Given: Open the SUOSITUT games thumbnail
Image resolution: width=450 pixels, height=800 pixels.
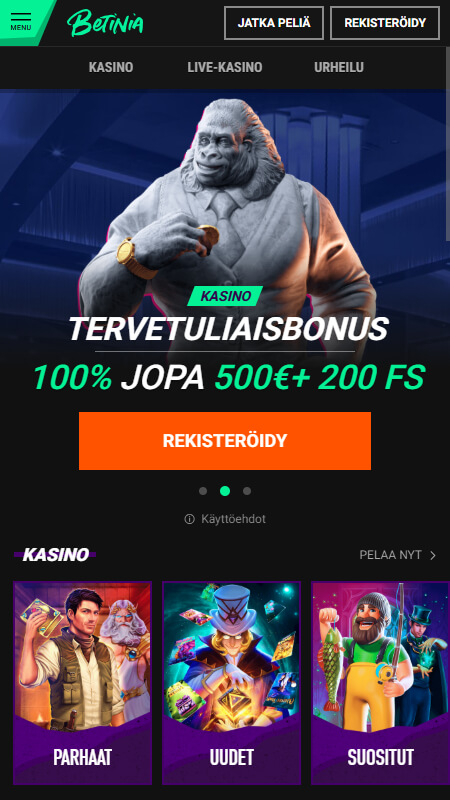Looking at the screenshot, I should [x=381, y=683].
